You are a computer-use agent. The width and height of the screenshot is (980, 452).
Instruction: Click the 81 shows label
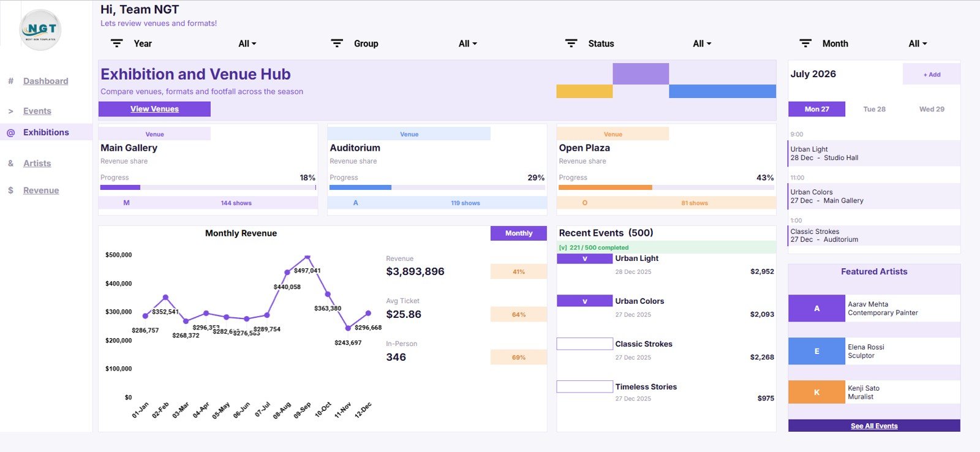(695, 203)
